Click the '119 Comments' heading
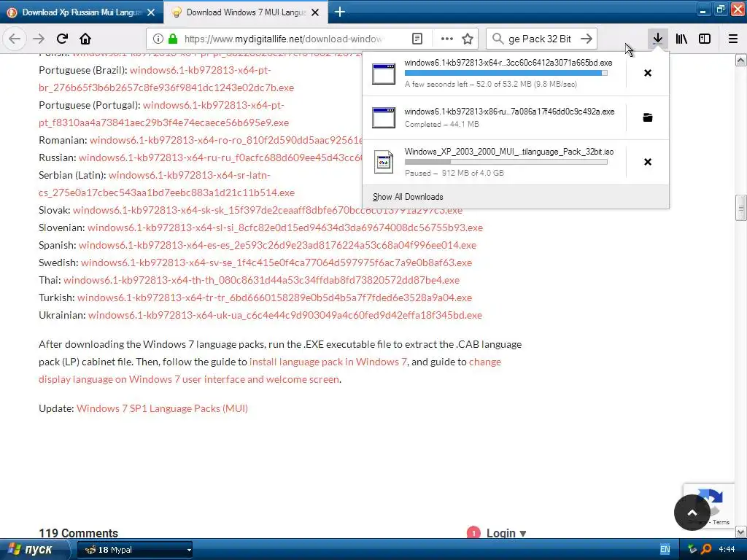The image size is (747, 560). click(79, 533)
